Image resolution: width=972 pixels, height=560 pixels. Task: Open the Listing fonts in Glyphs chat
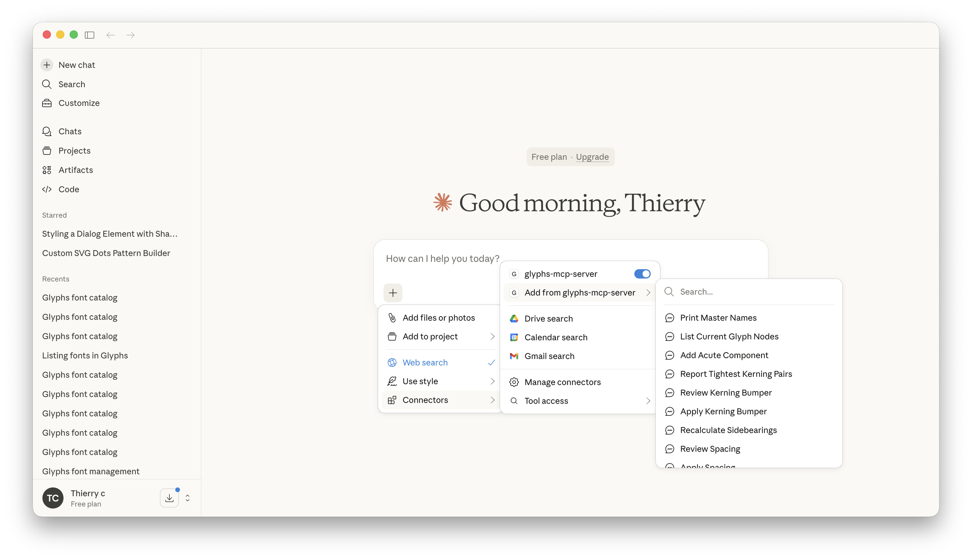tap(85, 355)
